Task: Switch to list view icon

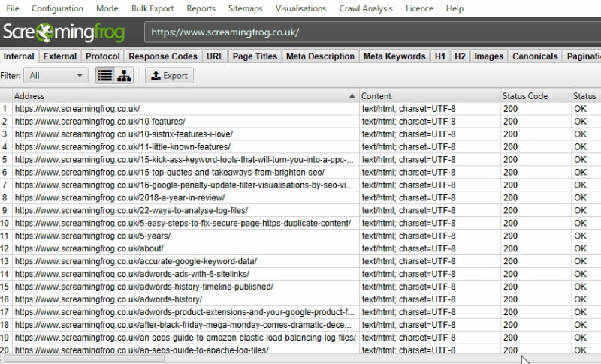Action: pyautogui.click(x=106, y=76)
